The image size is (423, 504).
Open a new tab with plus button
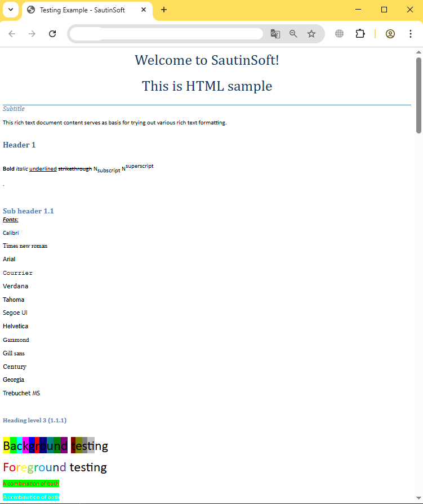pyautogui.click(x=164, y=10)
